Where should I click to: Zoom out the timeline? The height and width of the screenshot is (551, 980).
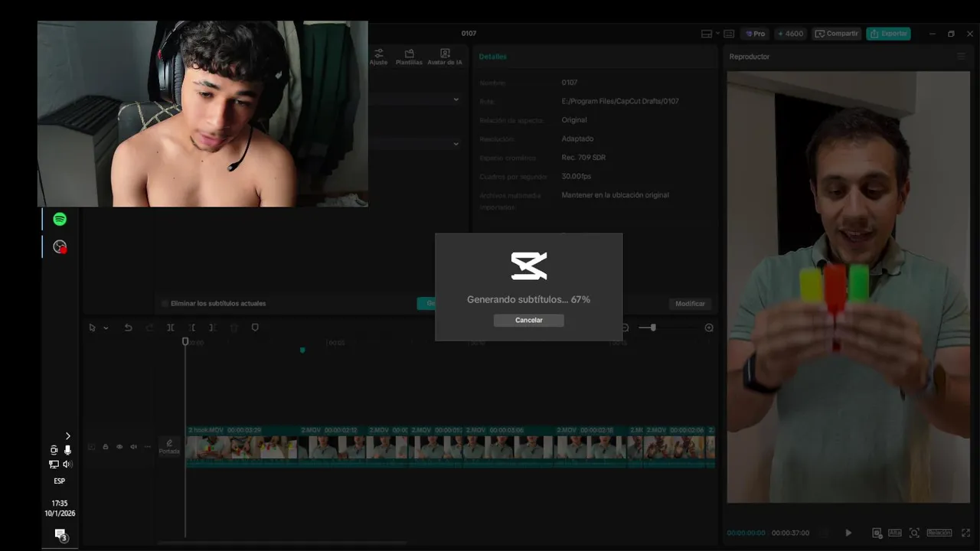(625, 328)
